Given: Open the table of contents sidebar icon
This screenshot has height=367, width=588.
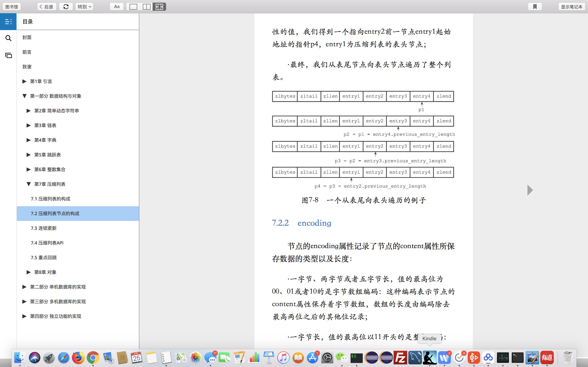Looking at the screenshot, I should click(x=8, y=22).
